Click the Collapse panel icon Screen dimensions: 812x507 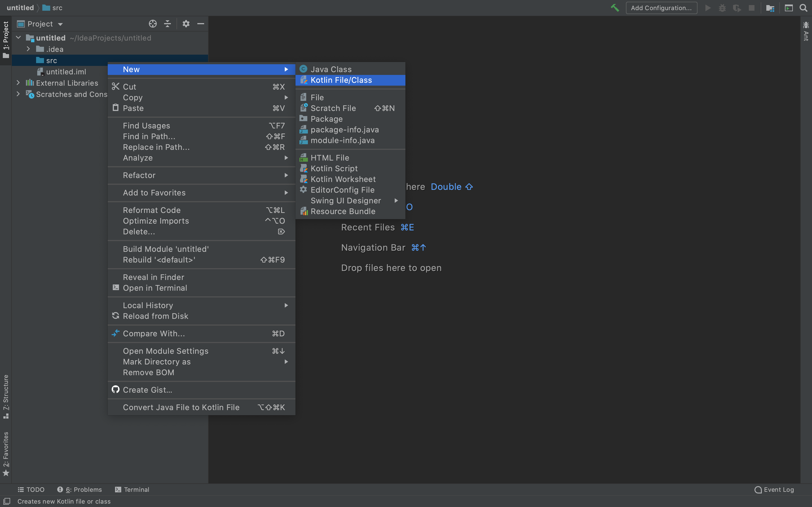(x=200, y=23)
